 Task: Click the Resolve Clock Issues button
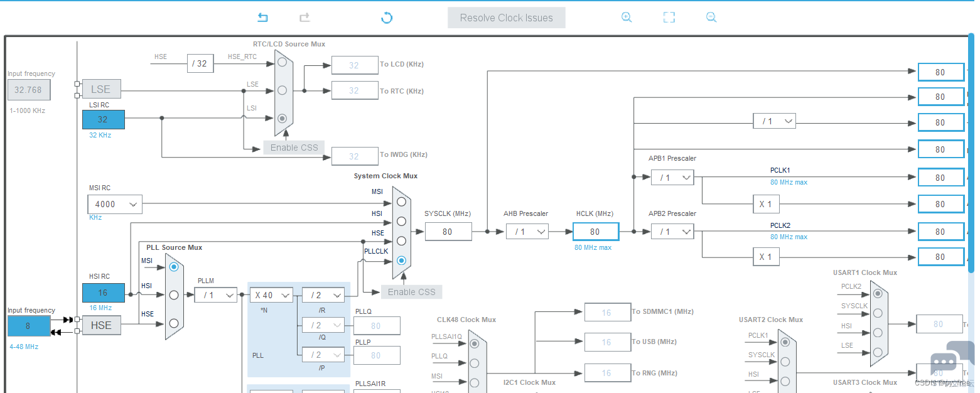[x=507, y=18]
